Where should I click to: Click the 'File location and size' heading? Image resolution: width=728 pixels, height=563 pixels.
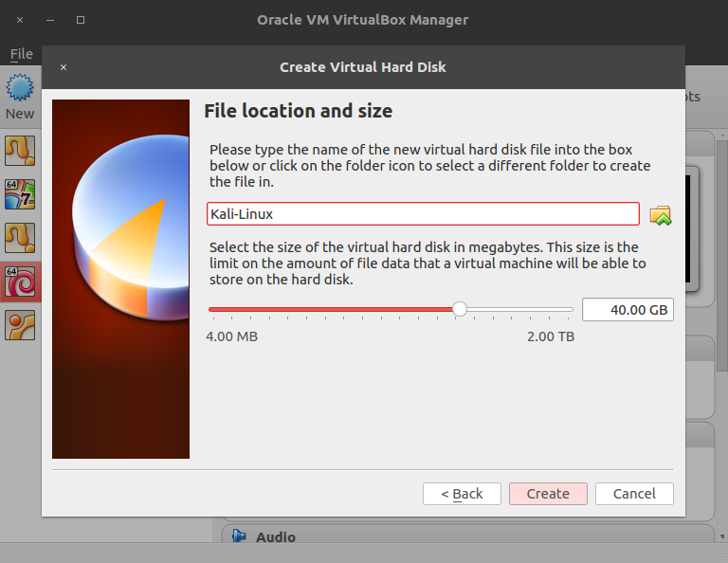(298, 111)
